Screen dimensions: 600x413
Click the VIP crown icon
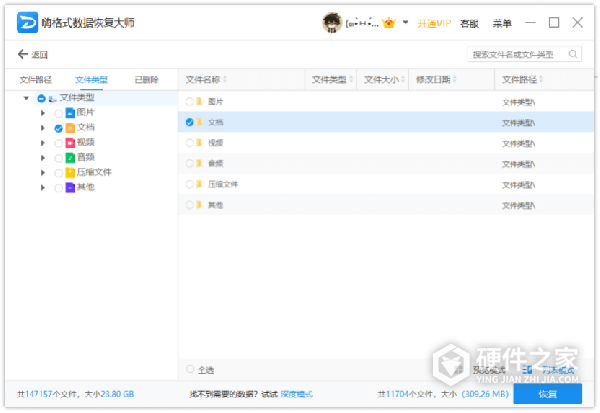click(x=389, y=23)
